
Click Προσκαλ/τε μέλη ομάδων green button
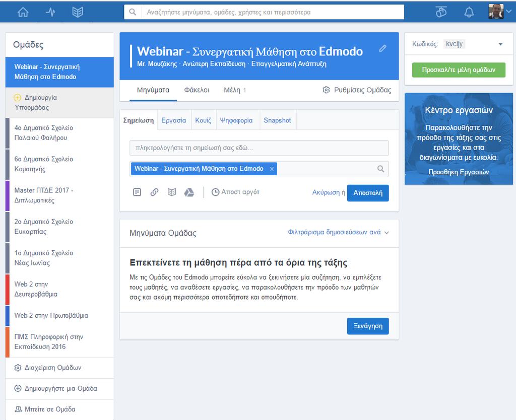point(459,69)
